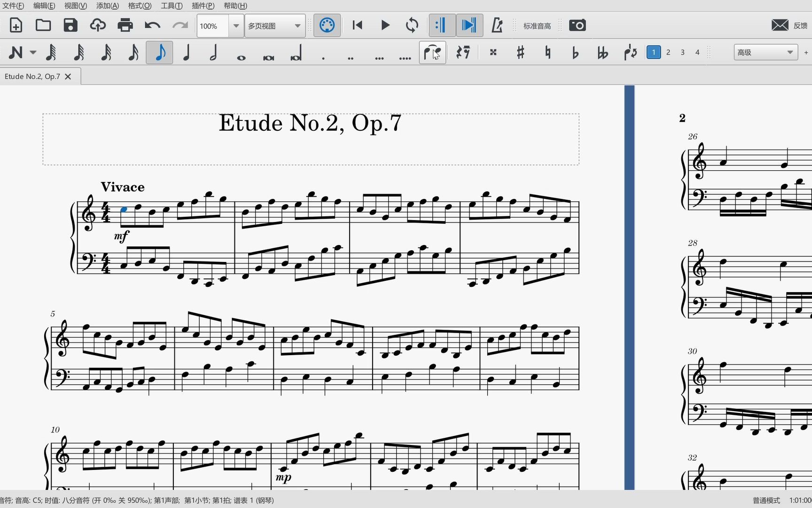Select the Etude No.2, Op.7 title text
This screenshot has height=508, width=812.
[x=310, y=123]
